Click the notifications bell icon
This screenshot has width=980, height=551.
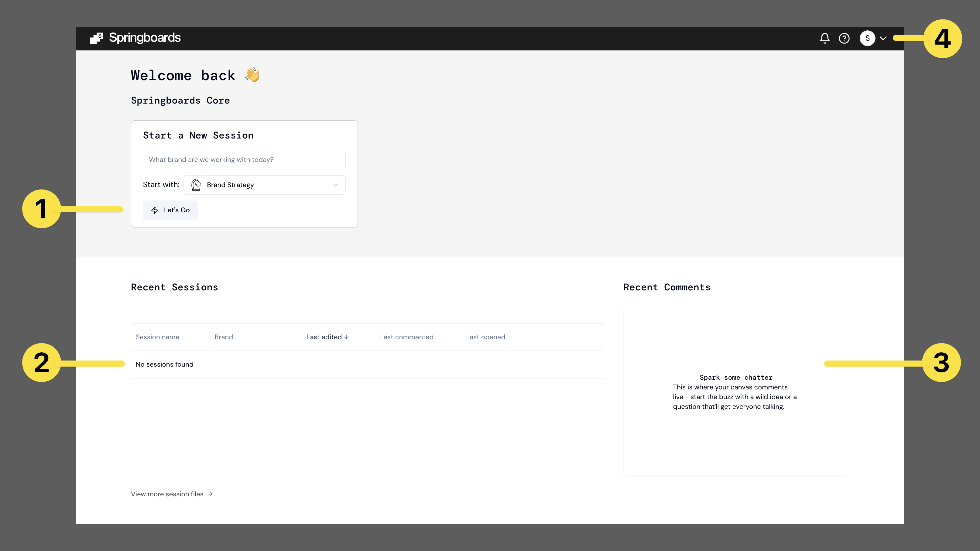click(x=824, y=38)
